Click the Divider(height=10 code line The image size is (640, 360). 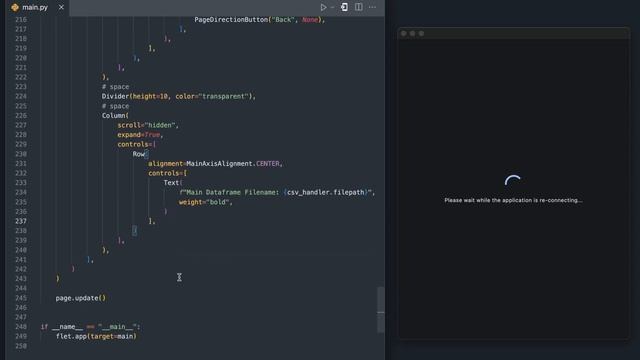click(x=178, y=96)
